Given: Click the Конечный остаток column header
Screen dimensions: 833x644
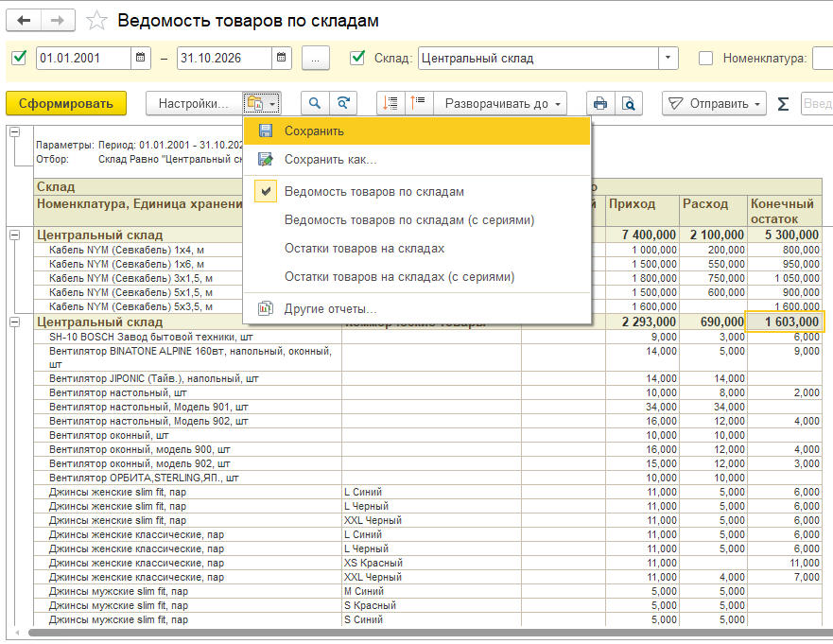Looking at the screenshot, I should [x=785, y=211].
